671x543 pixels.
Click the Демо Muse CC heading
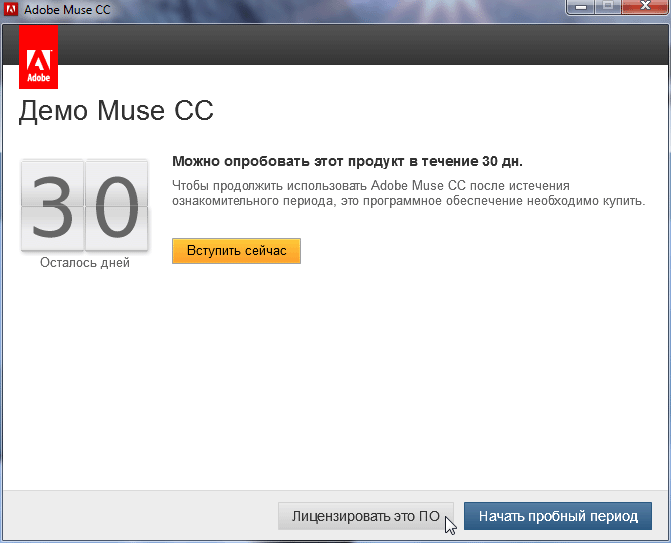(116, 111)
